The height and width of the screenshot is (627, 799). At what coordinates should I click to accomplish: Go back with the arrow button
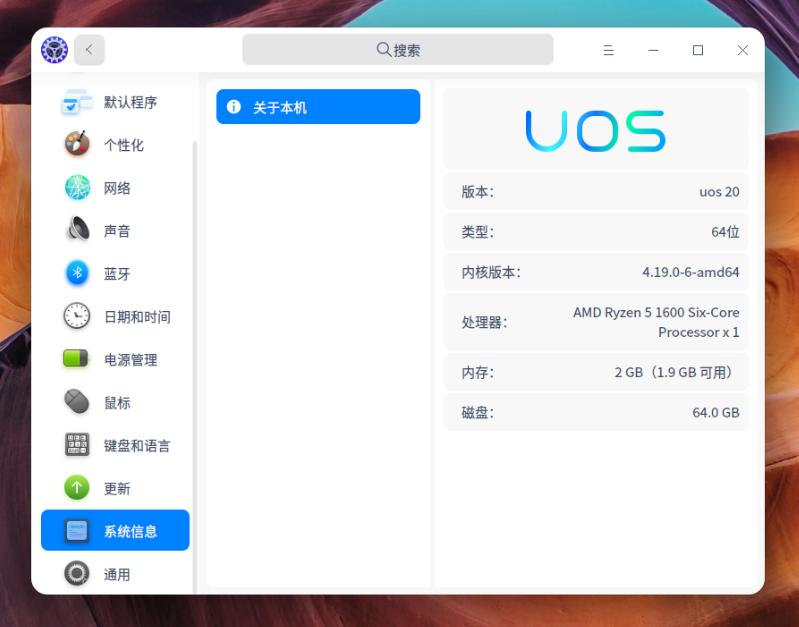click(89, 50)
